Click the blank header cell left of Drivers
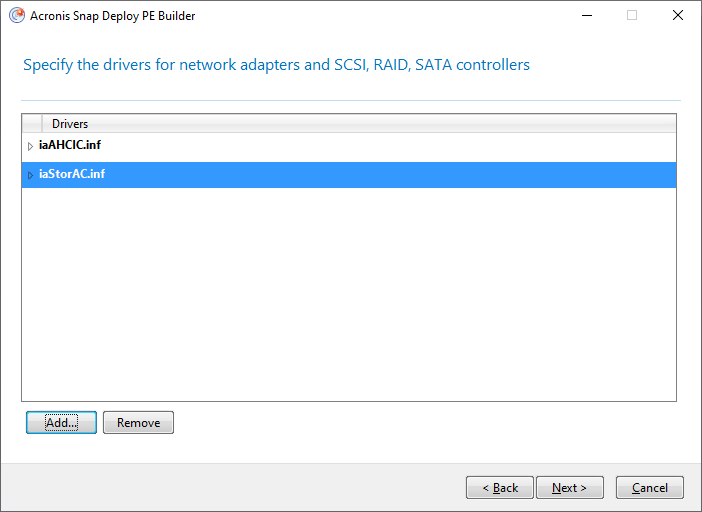Image resolution: width=702 pixels, height=512 pixels. (x=32, y=124)
